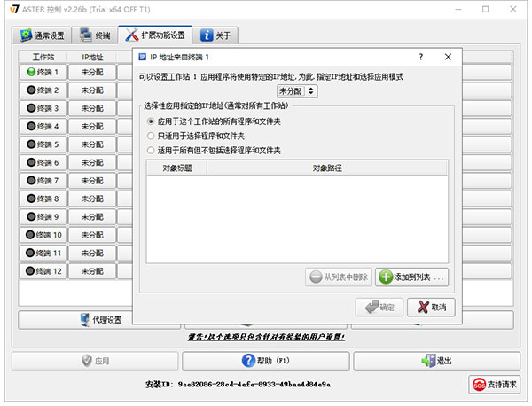Click the blue question mark help icon
The image size is (532, 406).
pos(248,361)
